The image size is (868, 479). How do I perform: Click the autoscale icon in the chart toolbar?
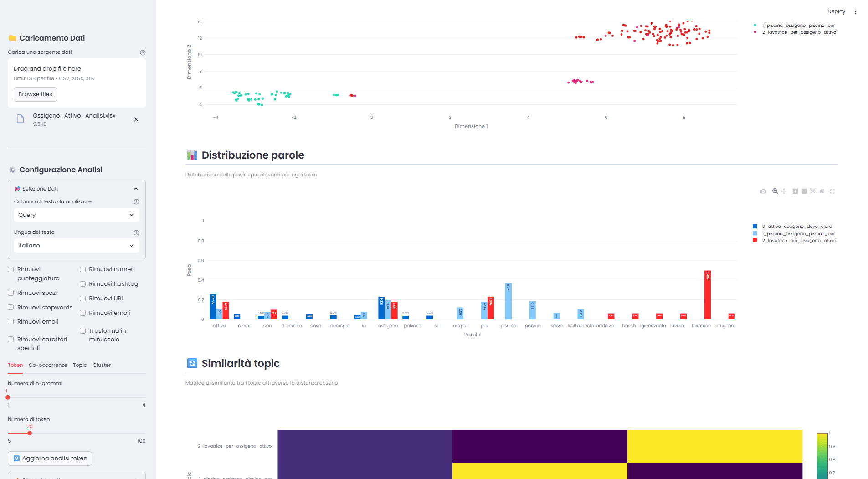813,191
